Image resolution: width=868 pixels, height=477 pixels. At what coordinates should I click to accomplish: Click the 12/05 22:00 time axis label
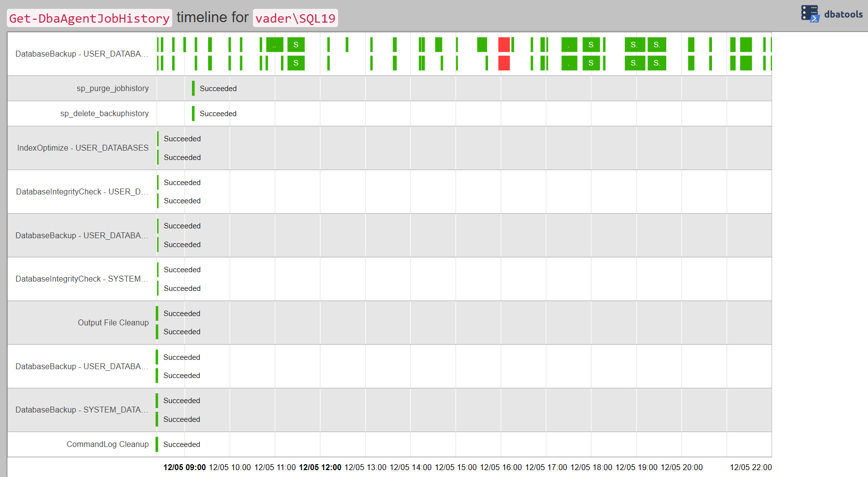(x=750, y=468)
